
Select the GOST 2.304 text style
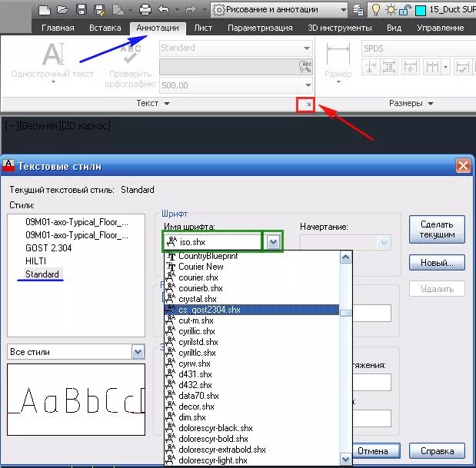(x=48, y=248)
